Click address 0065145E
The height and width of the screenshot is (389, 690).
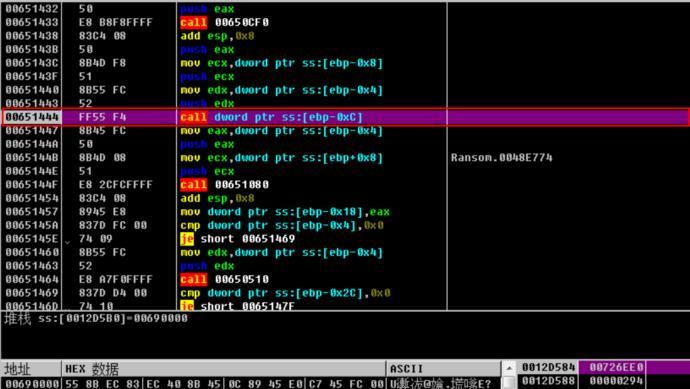pos(32,239)
